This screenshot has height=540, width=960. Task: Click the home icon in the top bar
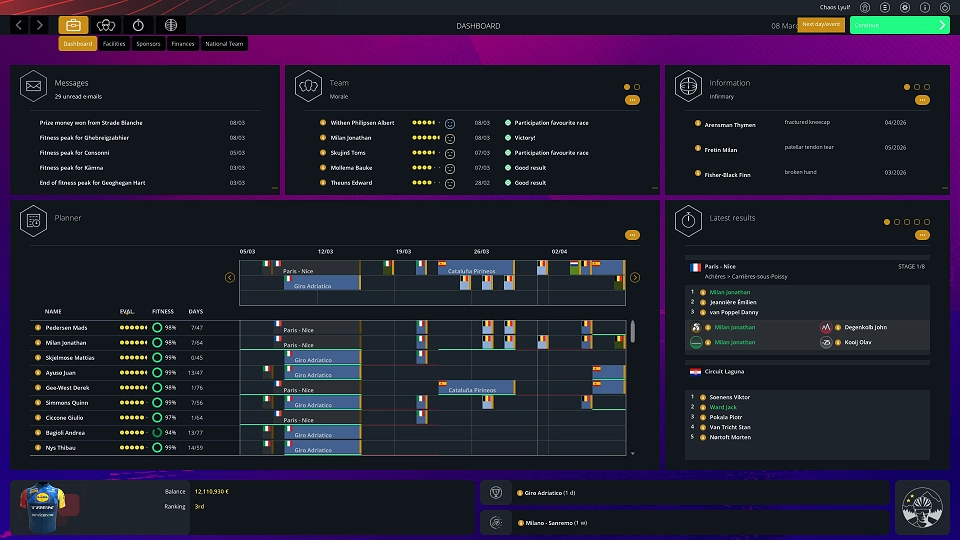(865, 7)
